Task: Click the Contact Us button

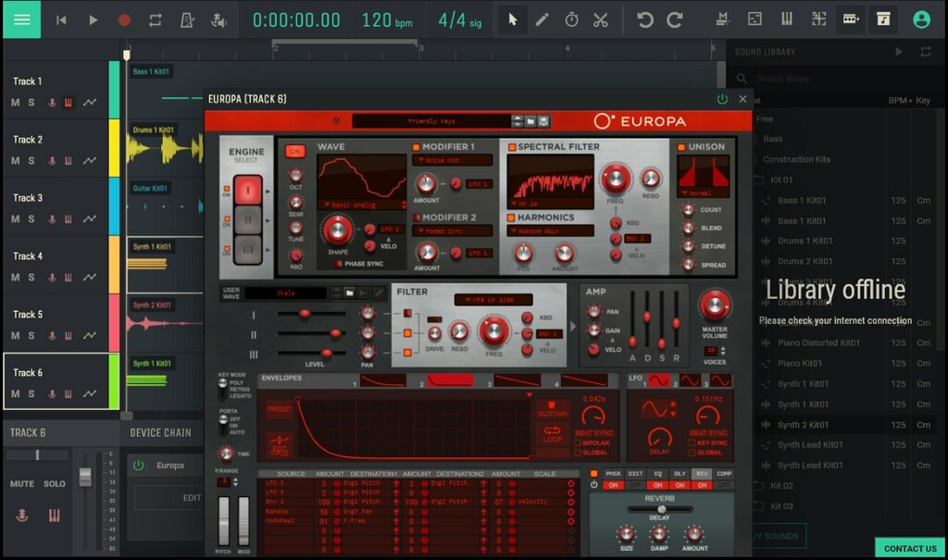Action: (910, 548)
